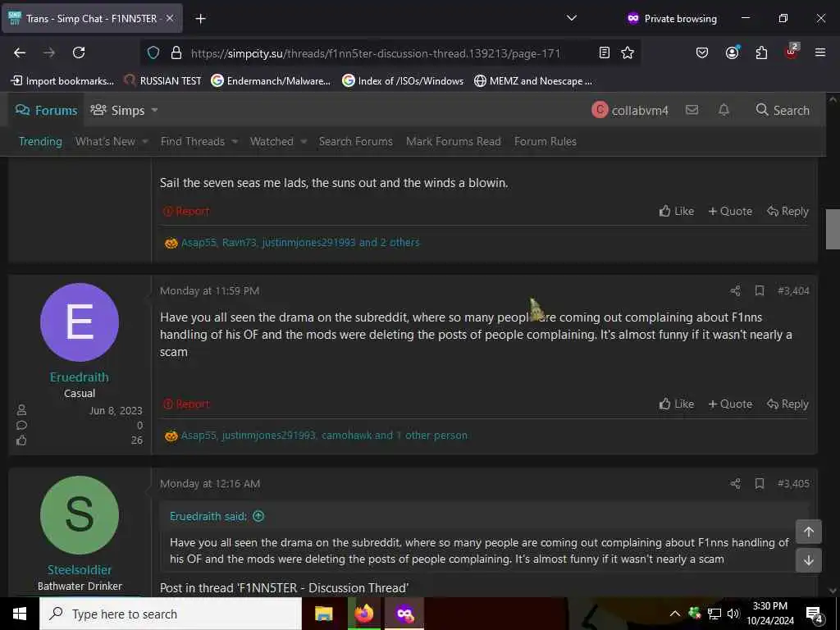The image size is (840, 630).
Task: Open the Pocket save icon
Action: [702, 52]
